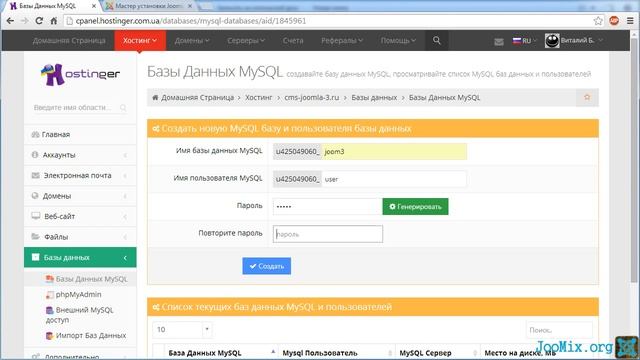Open Серверы dropdown in top navigation
640x360 pixels.
point(246,40)
